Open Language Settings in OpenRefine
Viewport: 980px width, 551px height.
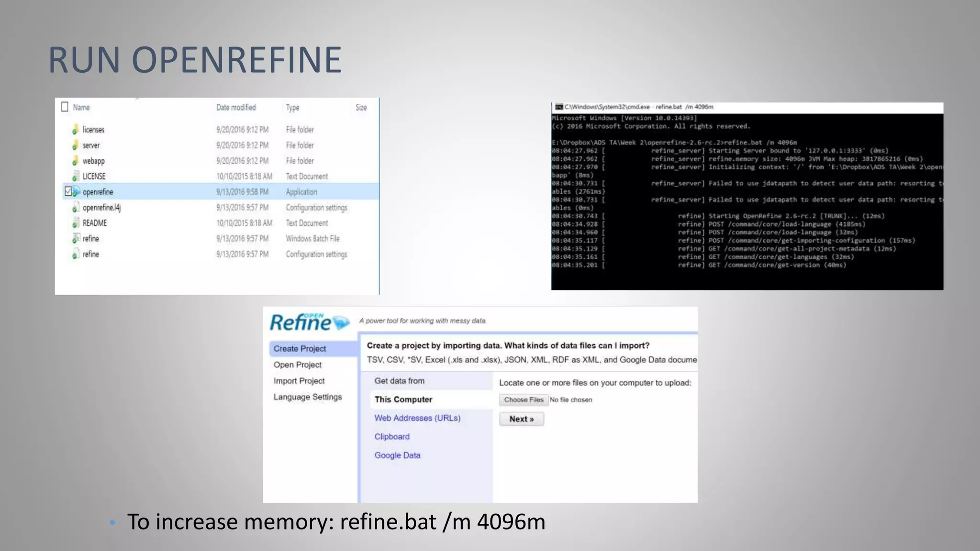coord(308,397)
